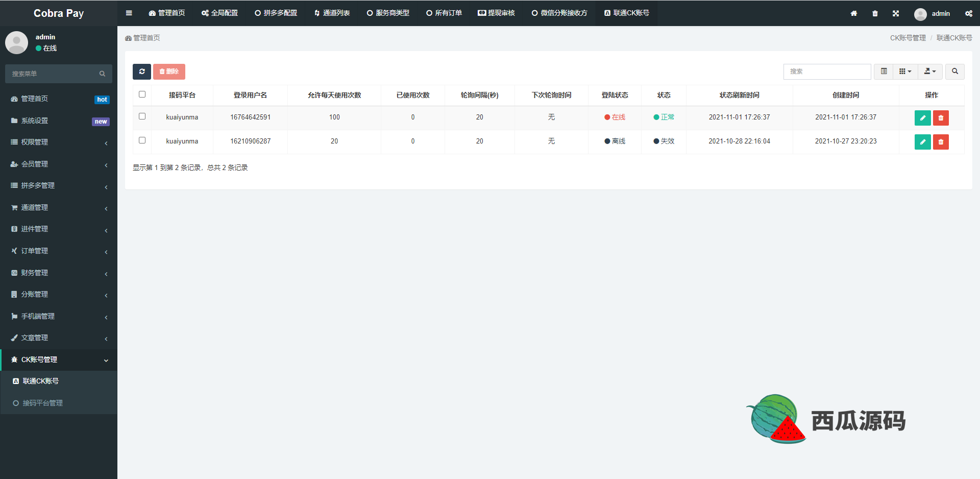Open 拼多多配置 tab in top navigation
The image size is (980, 479).
(276, 13)
